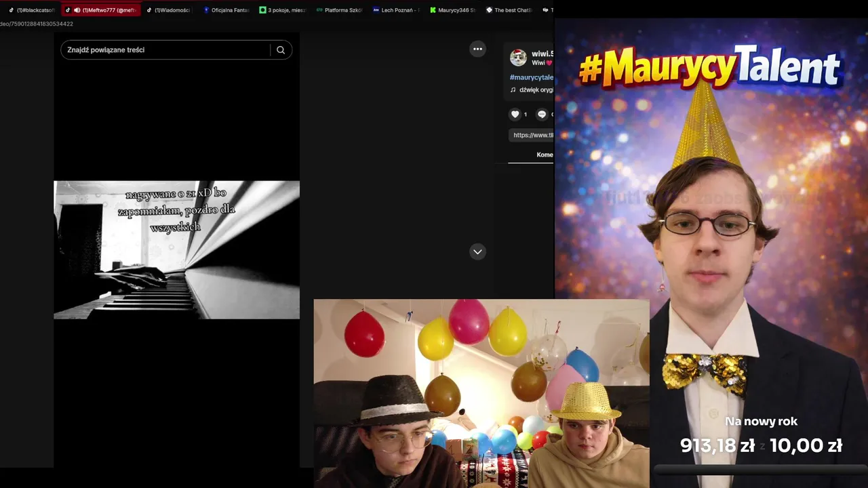The height and width of the screenshot is (488, 868).
Task: Click the "nagrywane o 21 xD" video caption
Action: tap(176, 210)
